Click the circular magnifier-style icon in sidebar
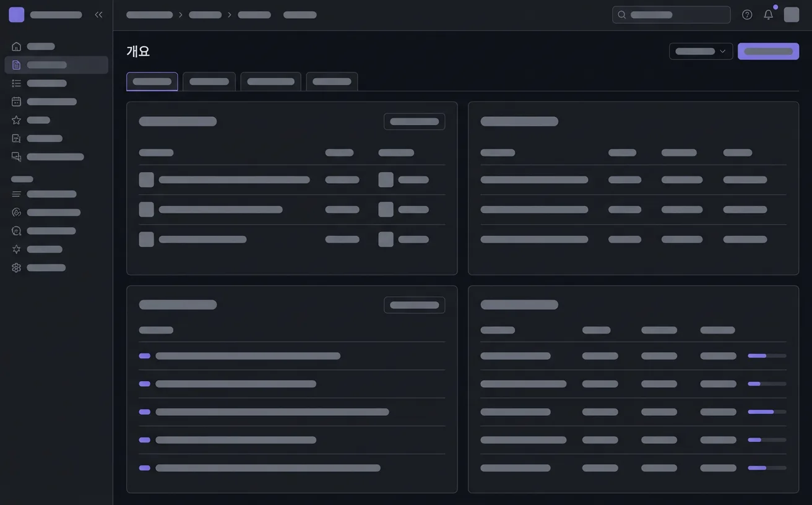 16,231
